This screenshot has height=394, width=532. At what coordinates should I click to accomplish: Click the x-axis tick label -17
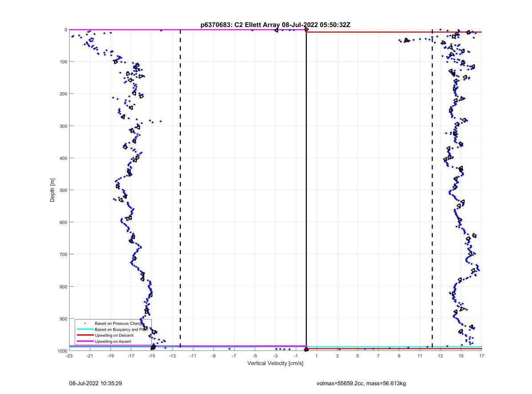[x=131, y=355]
